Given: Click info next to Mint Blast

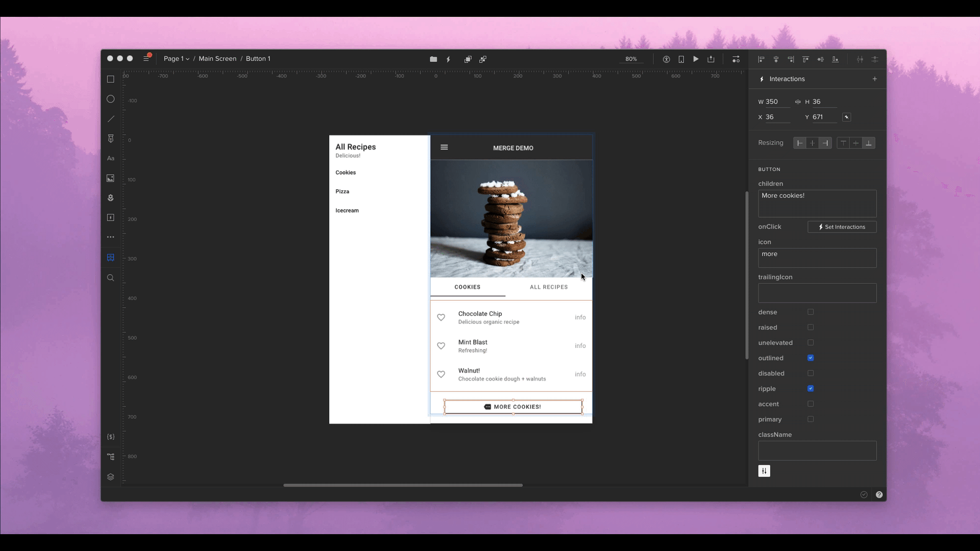Looking at the screenshot, I should coord(580,346).
